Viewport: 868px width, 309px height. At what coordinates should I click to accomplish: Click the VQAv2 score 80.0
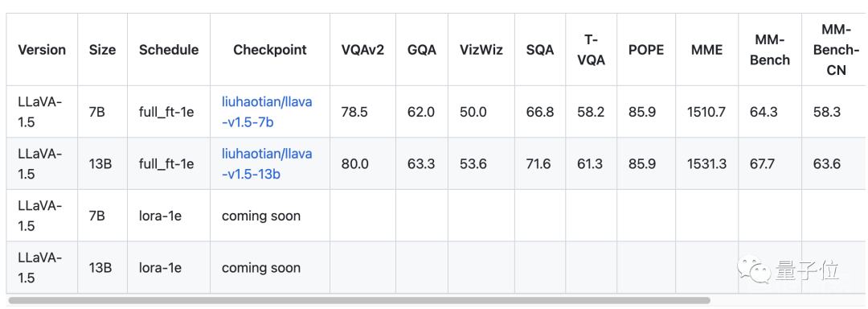point(354,164)
